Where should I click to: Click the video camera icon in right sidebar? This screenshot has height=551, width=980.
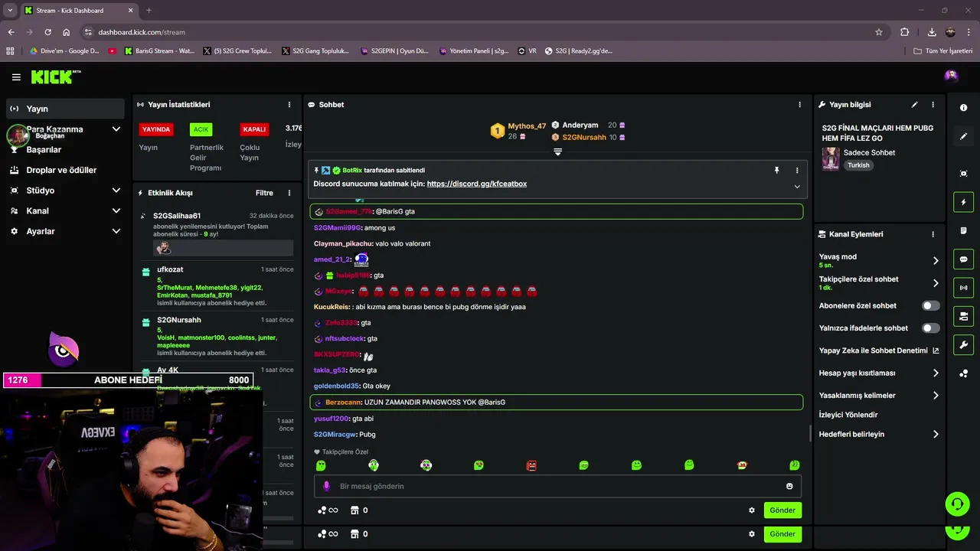click(963, 316)
